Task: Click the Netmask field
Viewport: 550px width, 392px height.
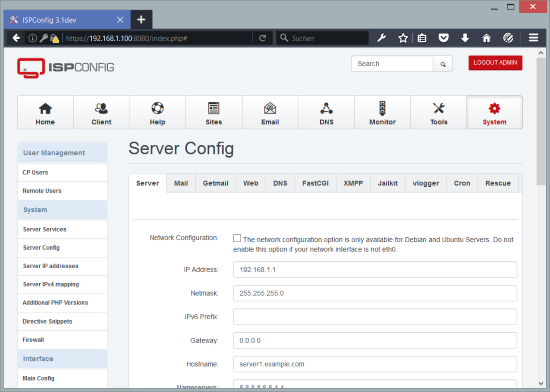Action: click(x=375, y=293)
